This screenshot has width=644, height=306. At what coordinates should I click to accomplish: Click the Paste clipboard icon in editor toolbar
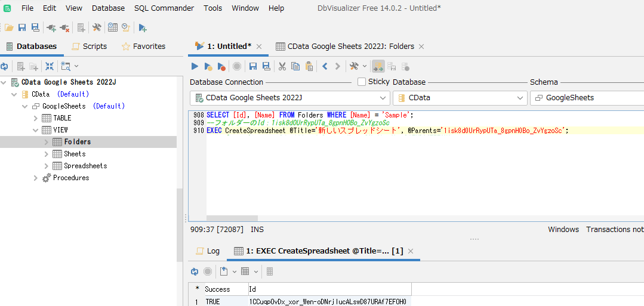309,66
